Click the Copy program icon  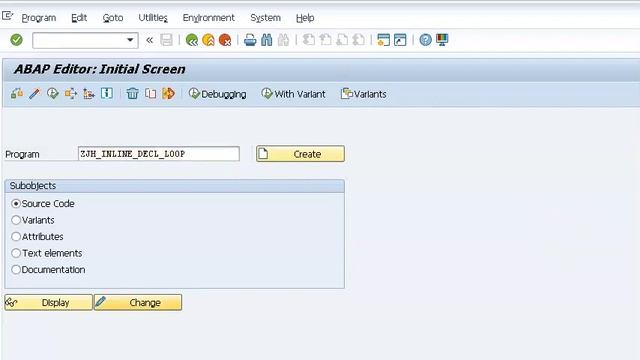point(151,93)
